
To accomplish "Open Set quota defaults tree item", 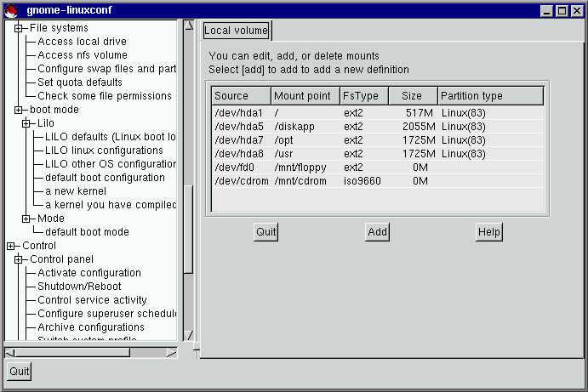I will (x=80, y=82).
